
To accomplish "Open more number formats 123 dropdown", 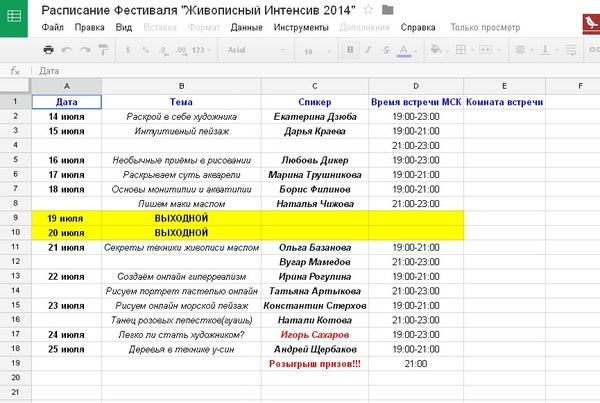I will click(x=201, y=50).
